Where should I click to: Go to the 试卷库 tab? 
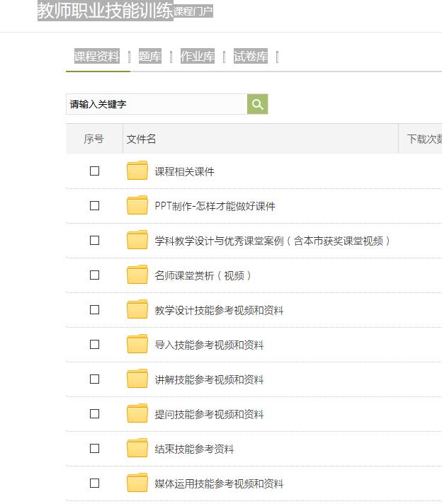tap(251, 57)
